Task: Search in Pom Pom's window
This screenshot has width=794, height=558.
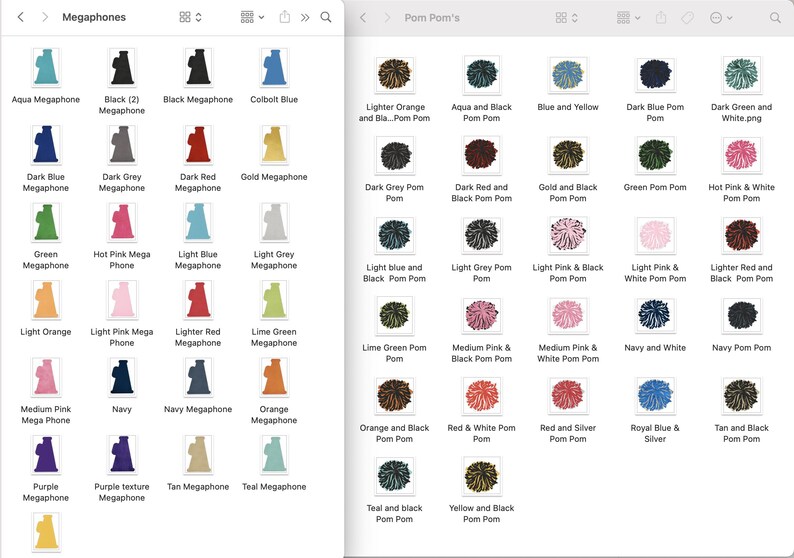Action: [x=775, y=18]
